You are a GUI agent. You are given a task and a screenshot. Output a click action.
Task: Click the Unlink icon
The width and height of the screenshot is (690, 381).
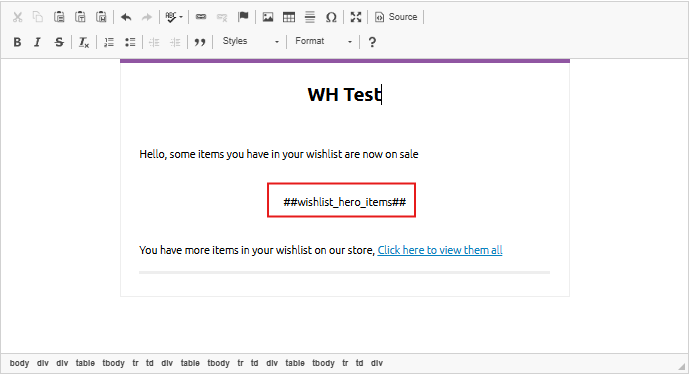click(222, 17)
